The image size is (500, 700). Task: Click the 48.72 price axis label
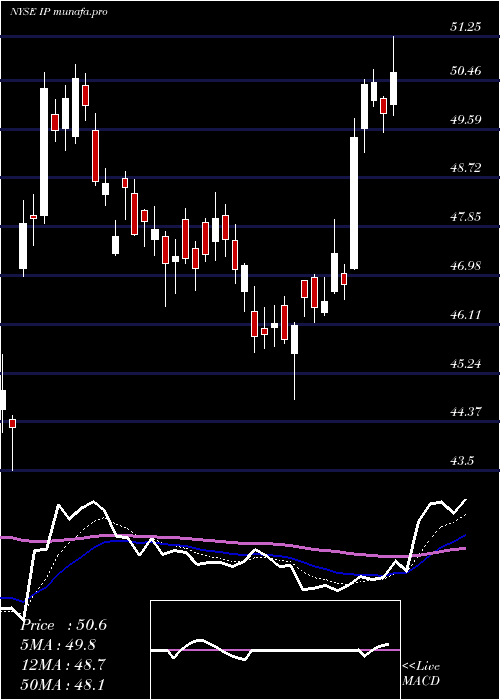(x=465, y=168)
